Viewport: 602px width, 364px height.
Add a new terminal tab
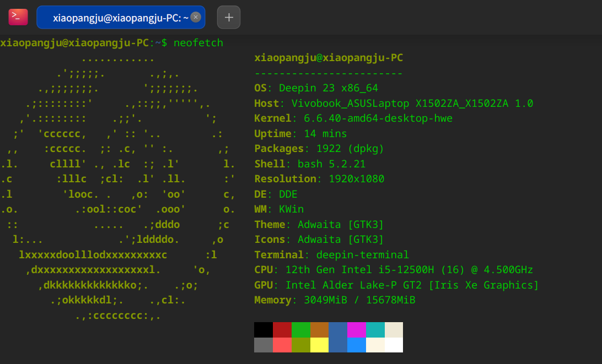(229, 17)
